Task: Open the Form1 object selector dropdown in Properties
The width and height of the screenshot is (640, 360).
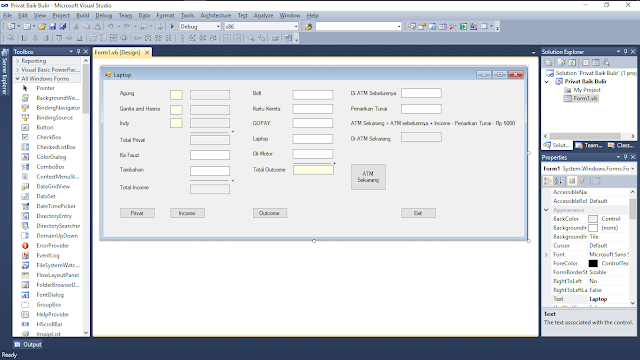Action: coord(633,169)
